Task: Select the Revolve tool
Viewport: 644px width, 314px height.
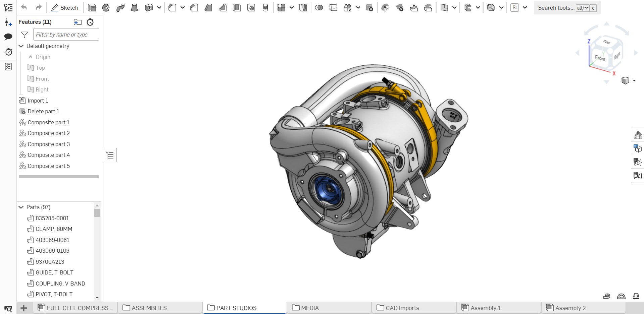Action: click(x=106, y=8)
